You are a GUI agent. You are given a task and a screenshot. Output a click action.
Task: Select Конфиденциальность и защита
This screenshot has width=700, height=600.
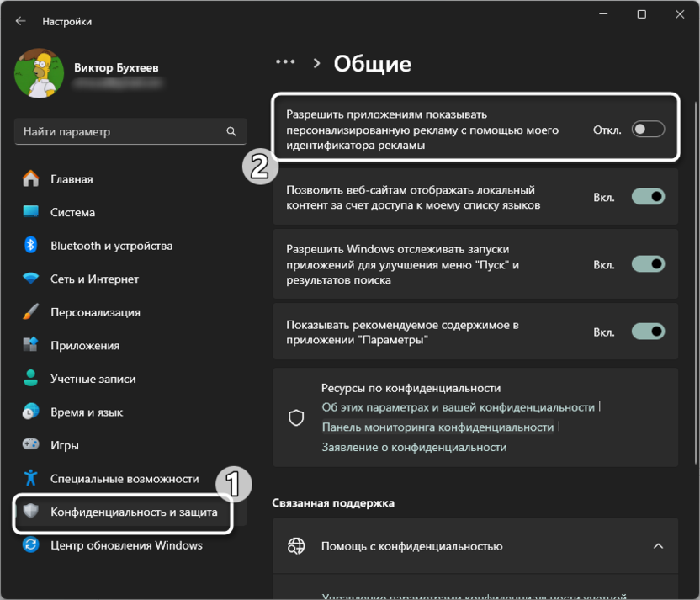[x=130, y=512]
